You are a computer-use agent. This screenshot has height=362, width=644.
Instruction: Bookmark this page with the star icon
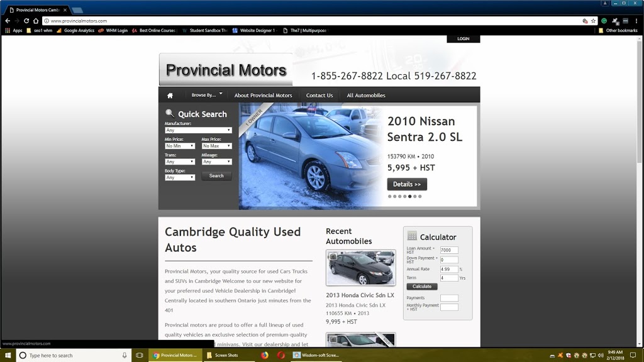pyautogui.click(x=593, y=21)
